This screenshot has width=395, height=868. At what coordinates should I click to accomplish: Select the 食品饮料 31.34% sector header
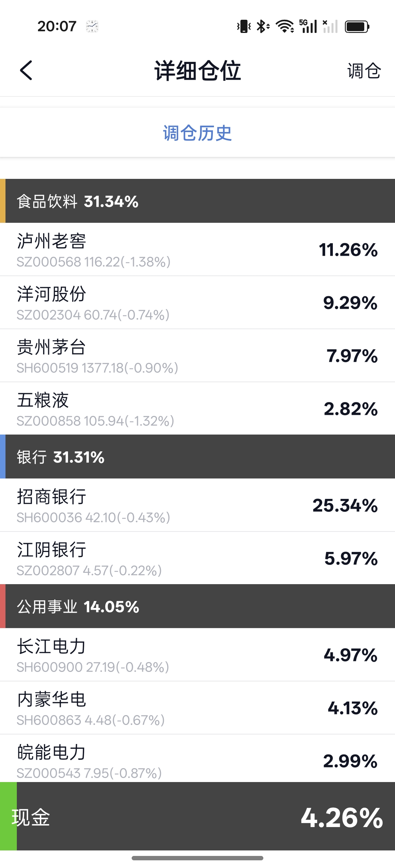[x=197, y=201]
